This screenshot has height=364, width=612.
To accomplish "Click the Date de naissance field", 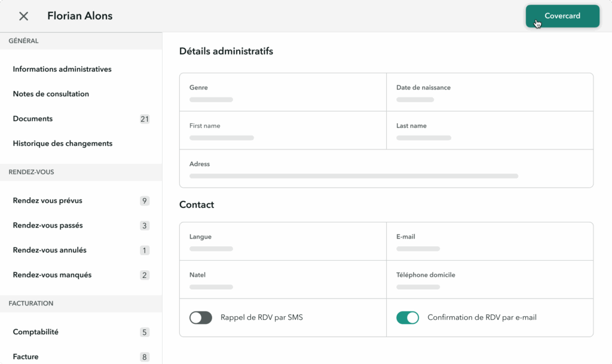I will [490, 92].
